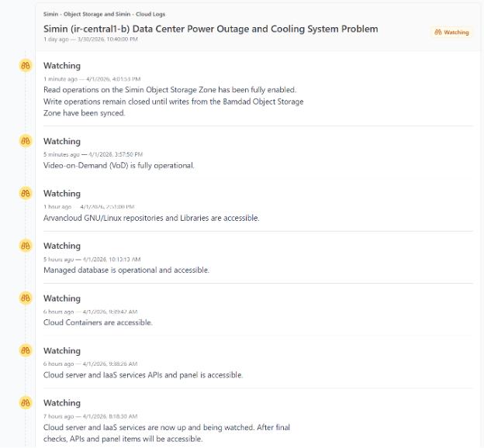Click the Arvancloud GNU/Linux repositories update text
This screenshot has width=484, height=448.
click(x=150, y=218)
